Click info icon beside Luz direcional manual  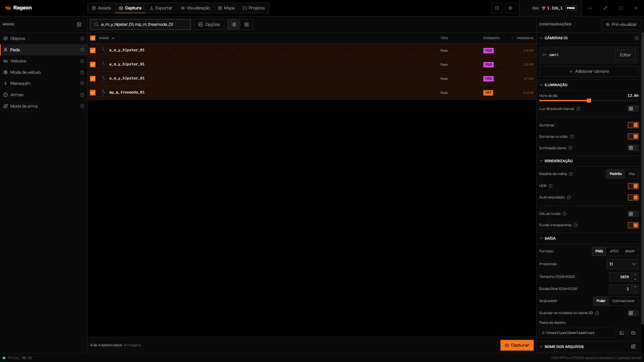click(x=578, y=109)
